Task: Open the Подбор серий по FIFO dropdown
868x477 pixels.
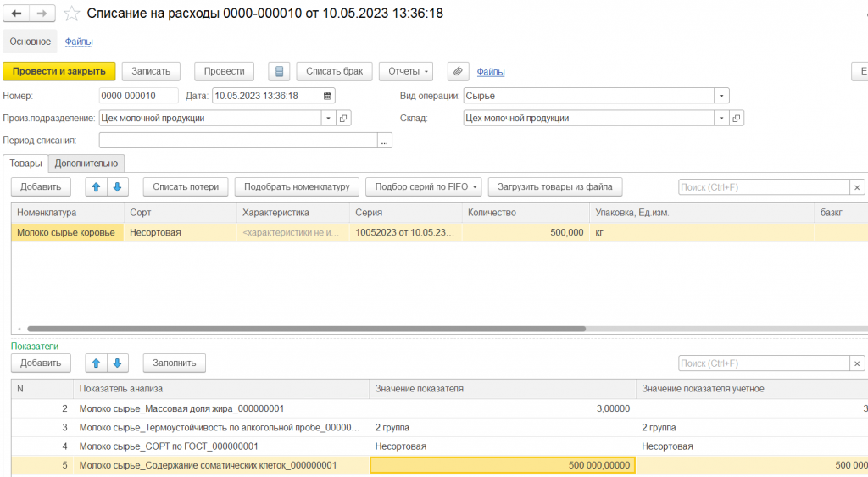Action: tap(424, 187)
